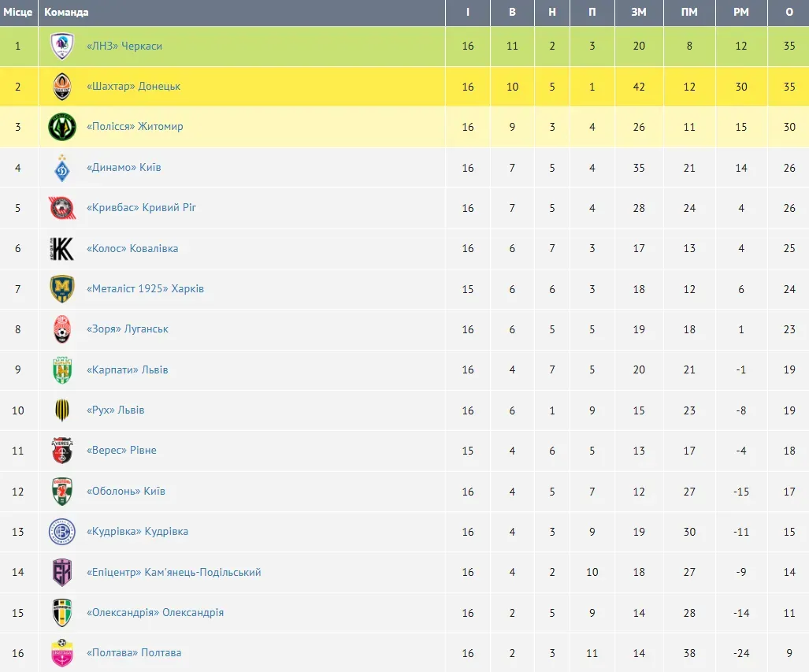Viewport: 809px width, 672px height.
Task: Click the Rukh Lviv club logo
Action: 61,410
